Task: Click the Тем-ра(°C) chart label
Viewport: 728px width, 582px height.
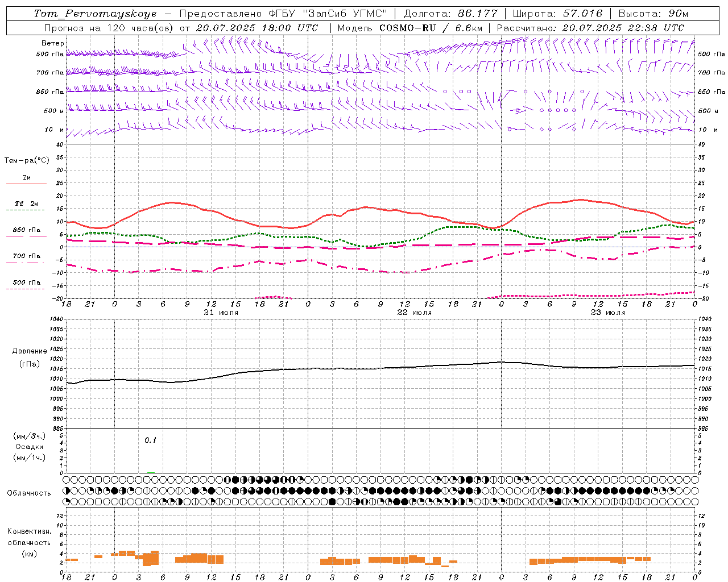Action: (x=27, y=161)
